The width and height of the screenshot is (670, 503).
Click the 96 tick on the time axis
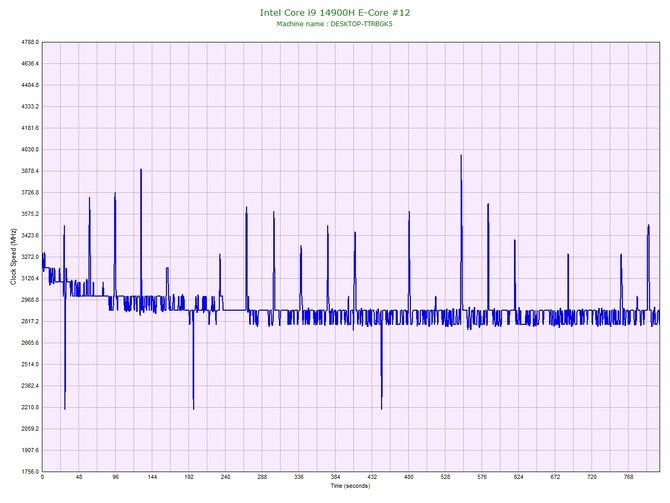point(116,477)
